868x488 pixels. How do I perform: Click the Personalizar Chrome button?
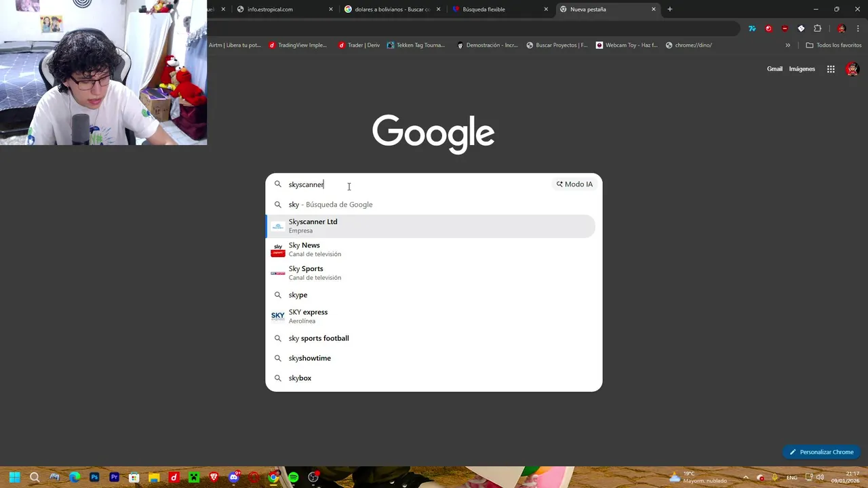(x=821, y=452)
